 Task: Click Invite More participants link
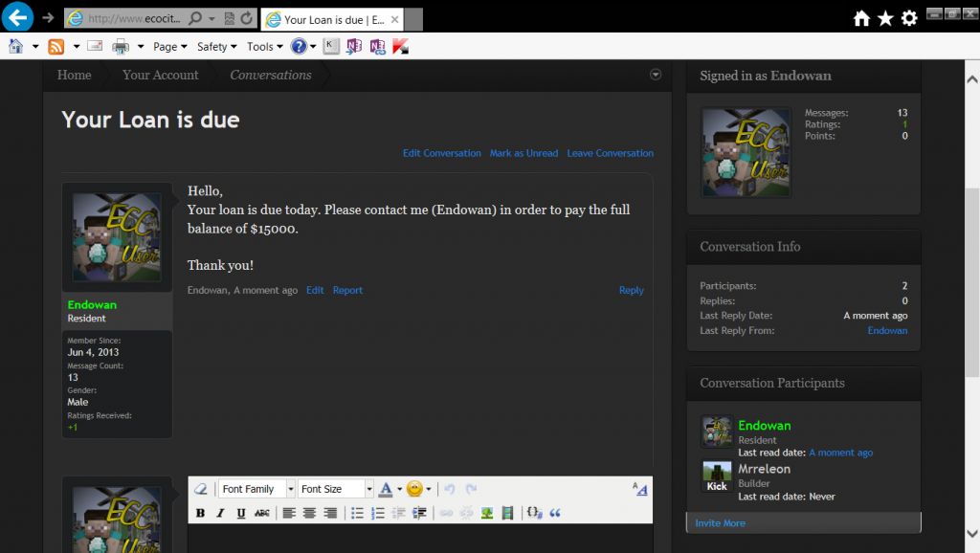coord(720,523)
